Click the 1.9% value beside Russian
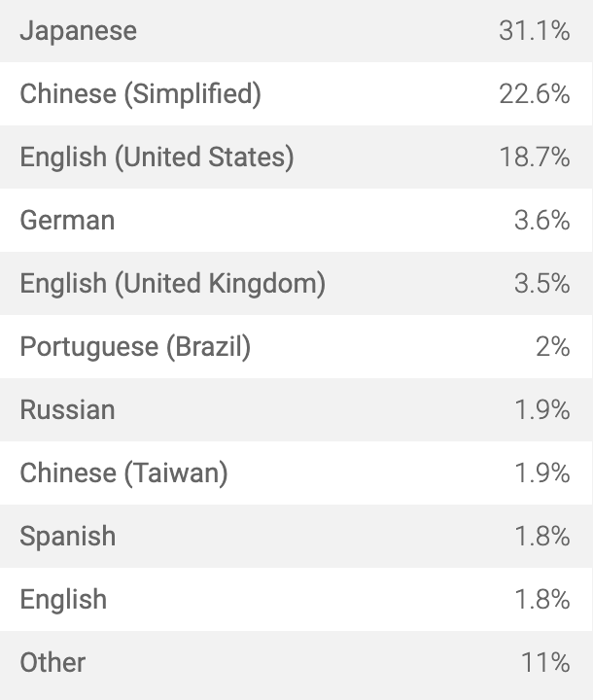The image size is (593, 700). click(542, 410)
